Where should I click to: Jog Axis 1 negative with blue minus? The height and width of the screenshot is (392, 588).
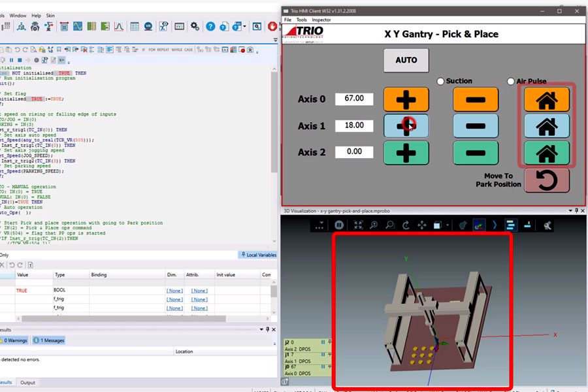click(x=476, y=126)
